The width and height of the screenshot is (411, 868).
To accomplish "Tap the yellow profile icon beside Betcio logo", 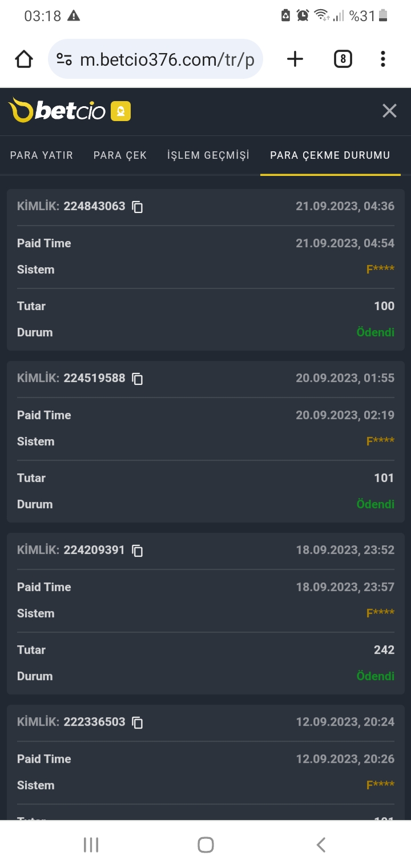I will tap(120, 111).
